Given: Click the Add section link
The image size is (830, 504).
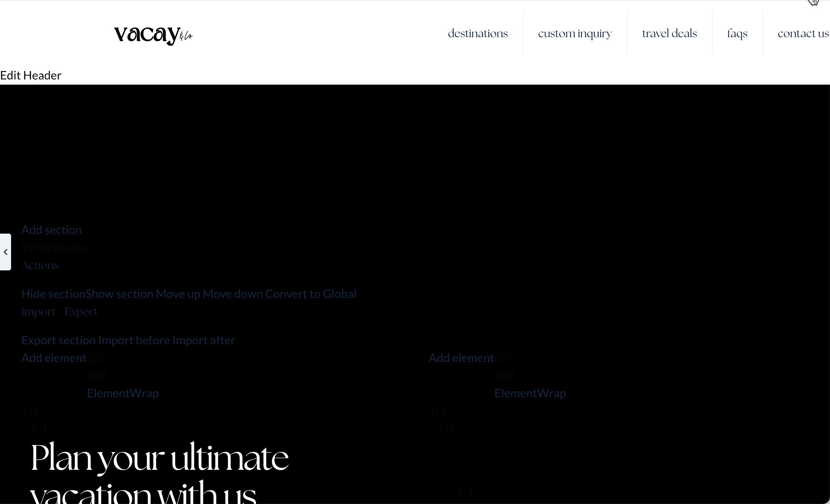Looking at the screenshot, I should (x=52, y=230).
